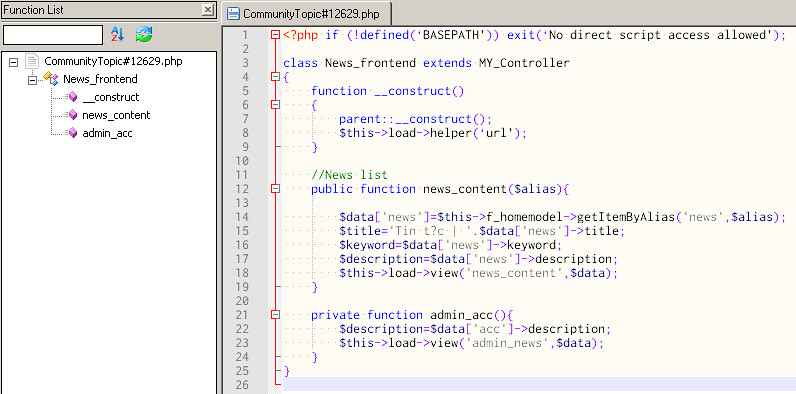Close the Function List panel
The height and width of the screenshot is (394, 796).
(x=208, y=10)
